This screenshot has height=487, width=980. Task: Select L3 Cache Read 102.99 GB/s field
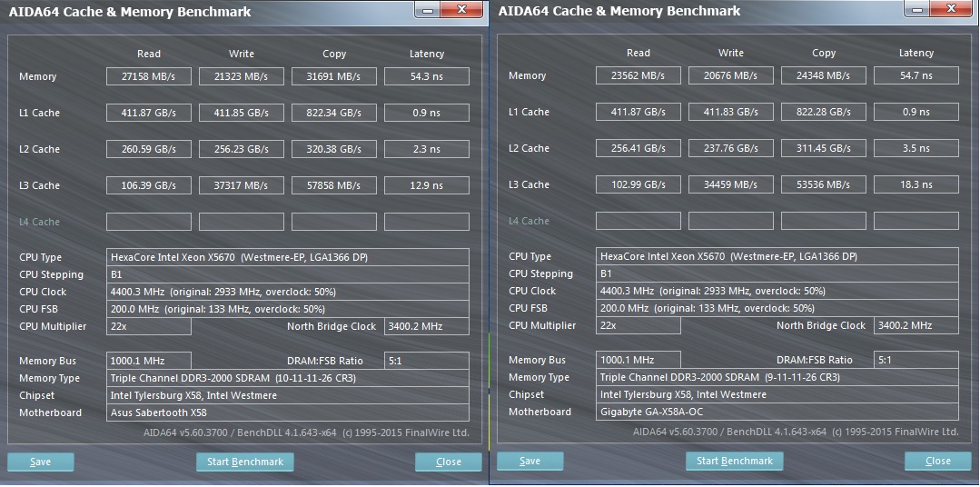[638, 184]
